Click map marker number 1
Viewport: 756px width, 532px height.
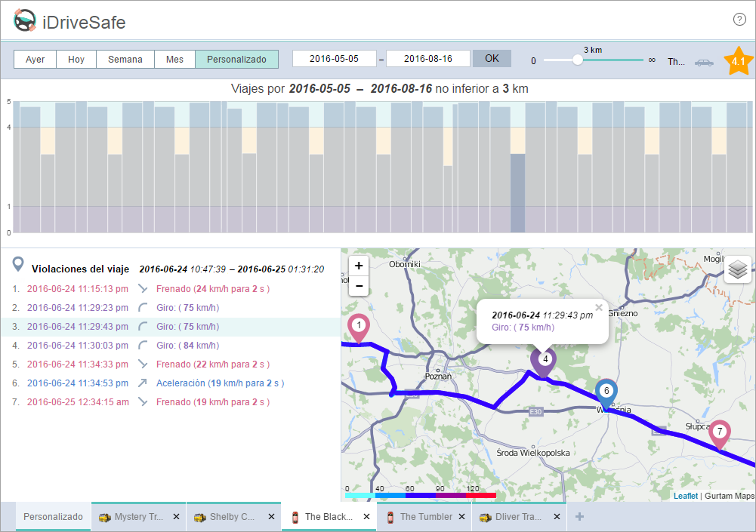359,327
